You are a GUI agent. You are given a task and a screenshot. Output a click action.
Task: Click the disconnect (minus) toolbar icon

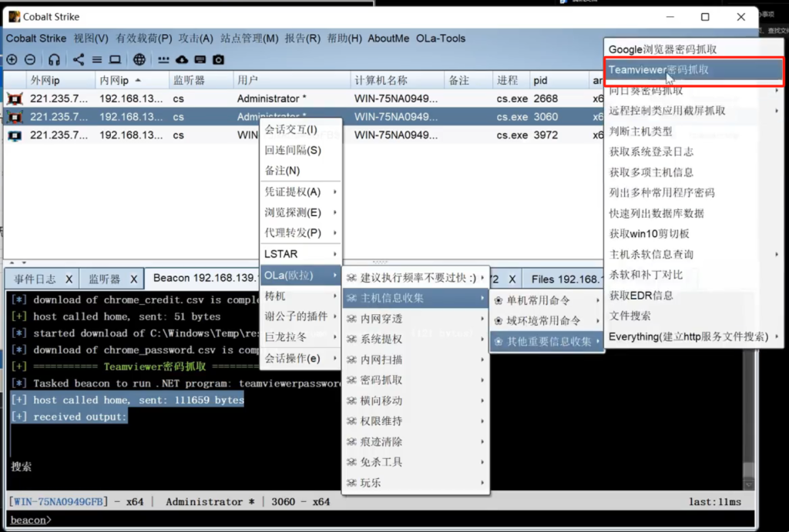[30, 60]
